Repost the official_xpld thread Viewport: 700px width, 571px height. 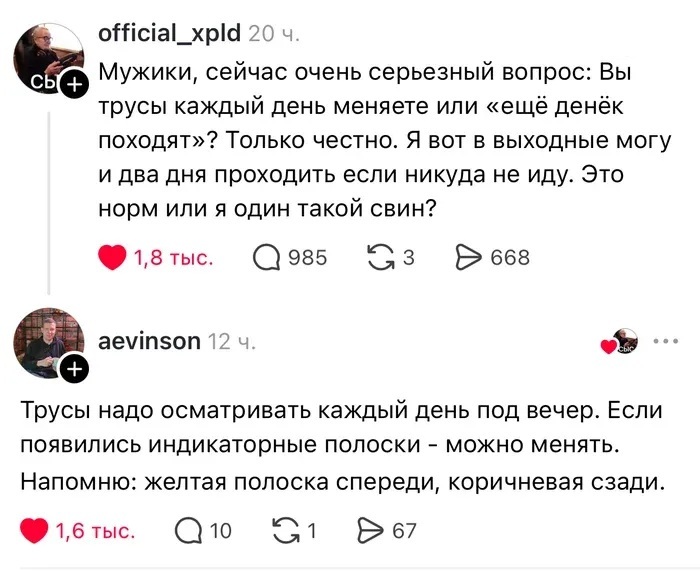pos(381,257)
